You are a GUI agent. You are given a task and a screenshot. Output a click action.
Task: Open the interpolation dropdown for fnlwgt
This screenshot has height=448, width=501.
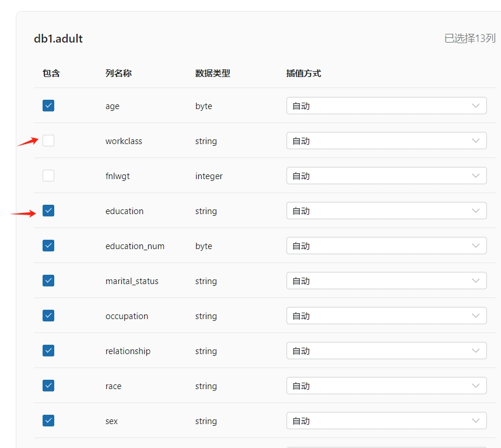pyautogui.click(x=386, y=176)
